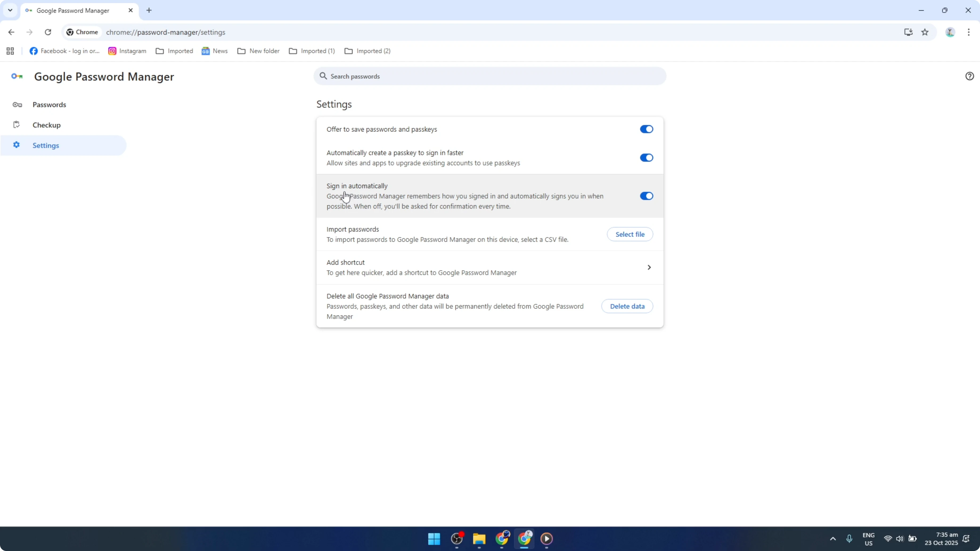Open notifications bell in taskbar

[966, 539]
